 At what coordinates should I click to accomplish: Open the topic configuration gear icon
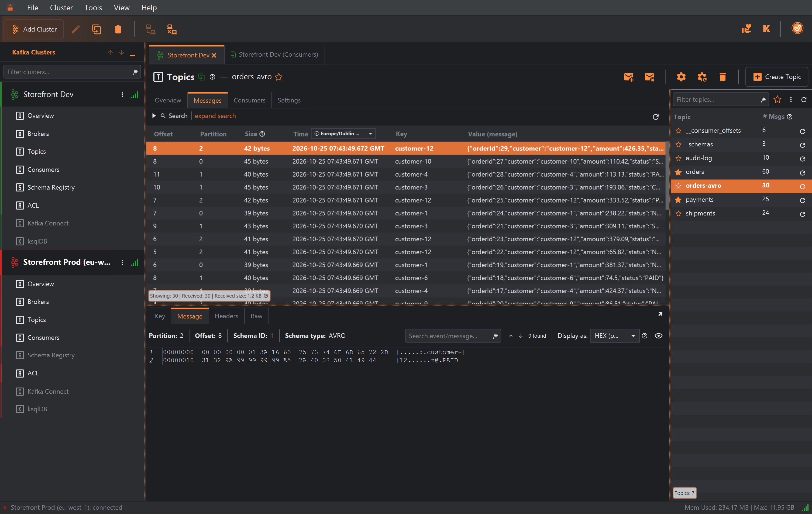point(681,77)
